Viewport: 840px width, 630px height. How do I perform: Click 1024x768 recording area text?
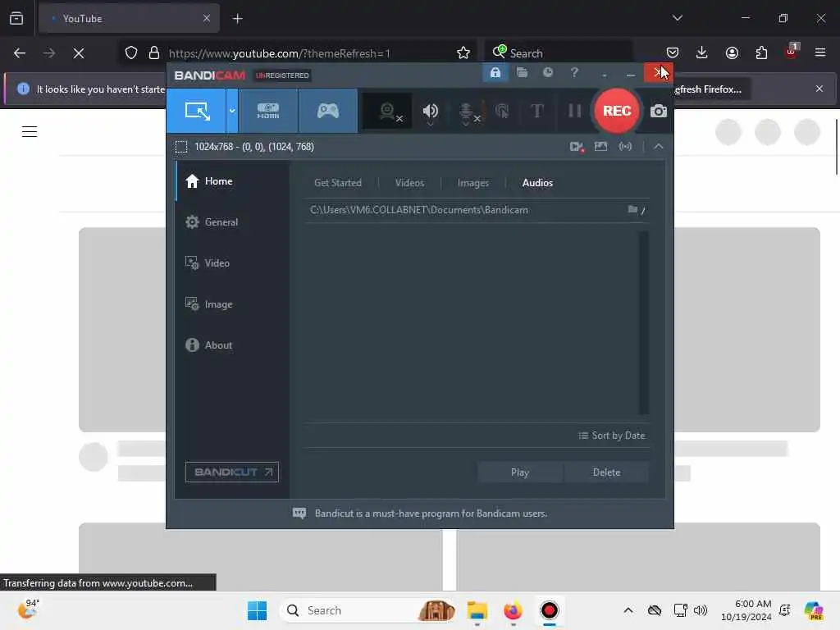(x=254, y=147)
